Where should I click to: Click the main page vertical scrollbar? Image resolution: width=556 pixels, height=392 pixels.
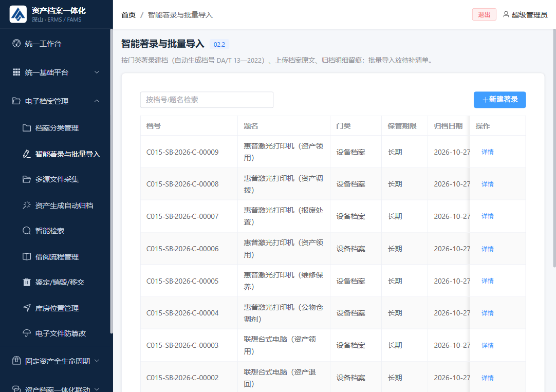[554, 148]
